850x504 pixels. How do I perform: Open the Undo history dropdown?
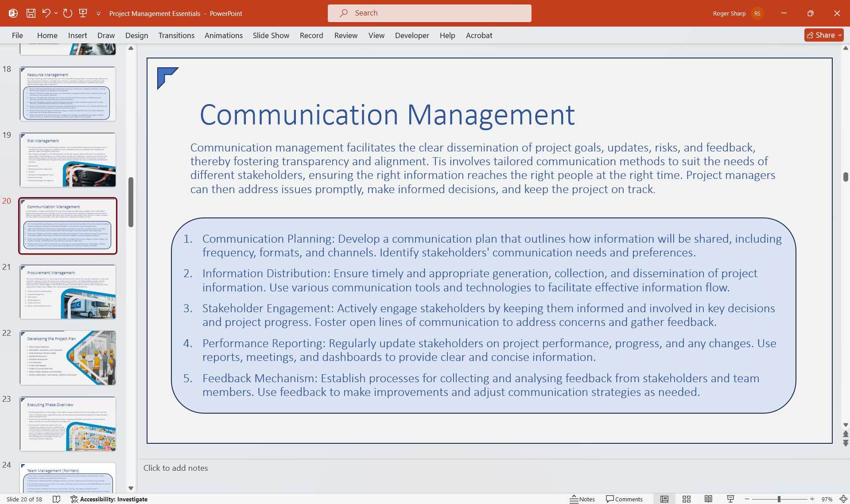[x=56, y=13]
